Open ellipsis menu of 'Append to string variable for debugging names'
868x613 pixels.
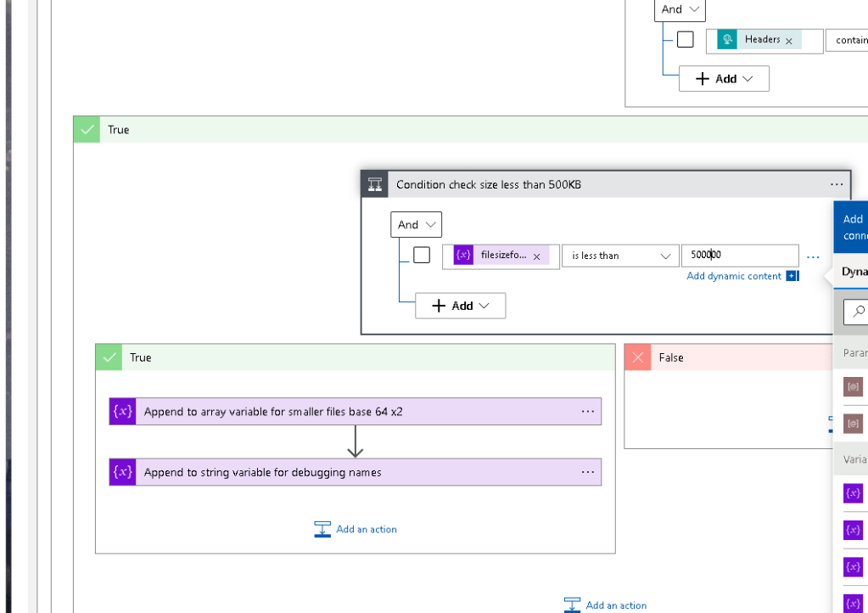click(587, 472)
